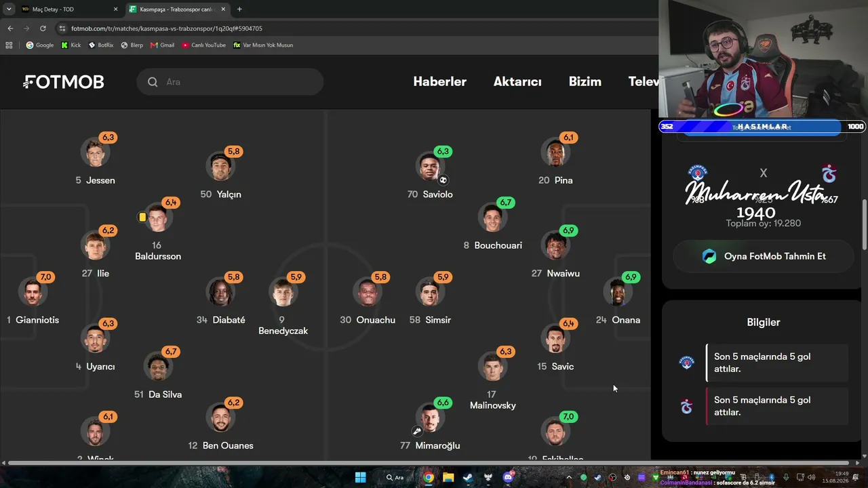
Task: Open the taskbar Ara search box
Action: [394, 477]
